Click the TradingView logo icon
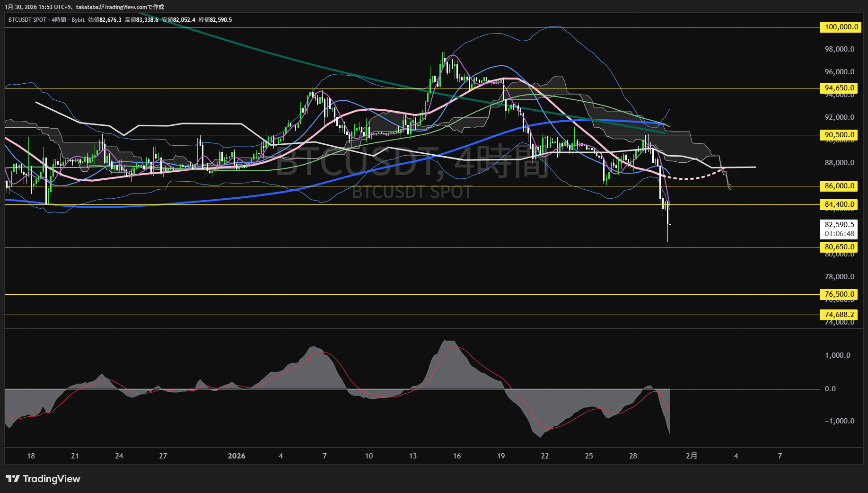This screenshot has width=868, height=493. 13,479
